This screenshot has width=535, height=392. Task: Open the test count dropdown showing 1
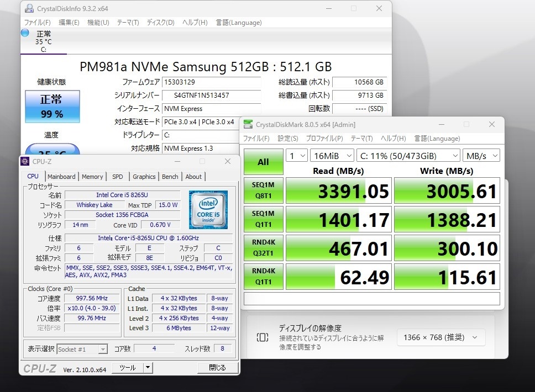(297, 156)
